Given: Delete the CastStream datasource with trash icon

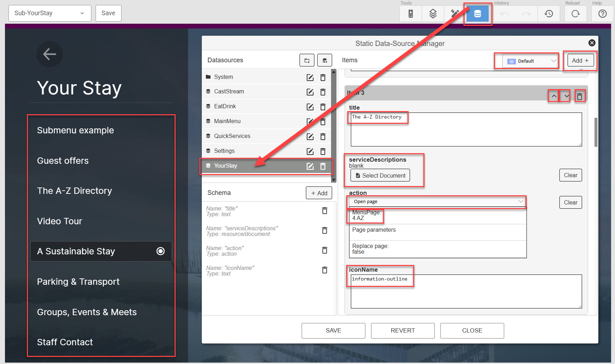Looking at the screenshot, I should coord(323,92).
